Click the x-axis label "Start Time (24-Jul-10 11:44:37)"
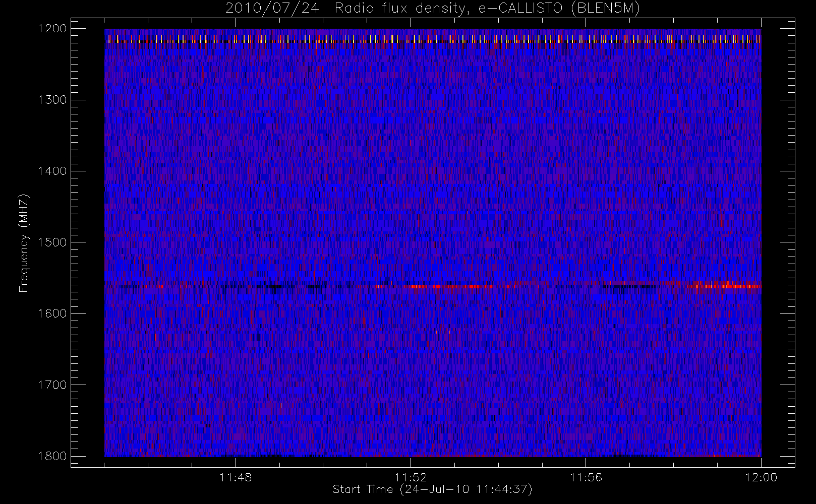Image resolution: width=816 pixels, height=504 pixels. tap(433, 489)
